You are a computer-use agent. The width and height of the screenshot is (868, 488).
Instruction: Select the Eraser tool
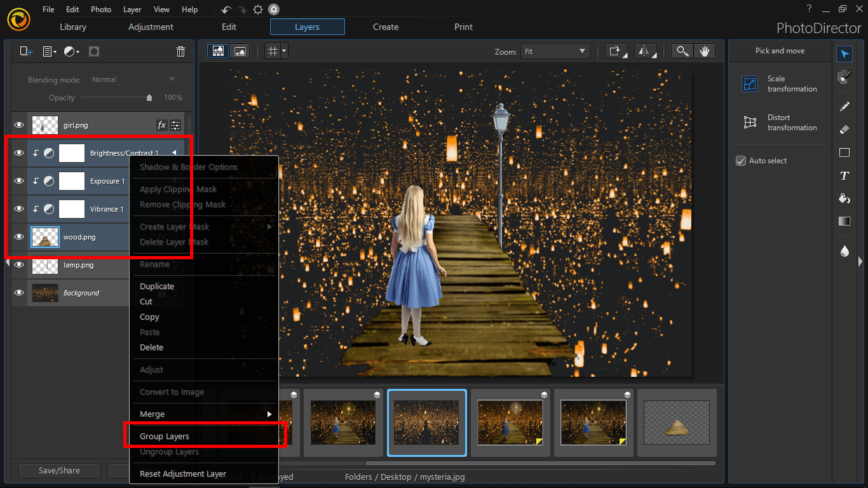(x=844, y=129)
